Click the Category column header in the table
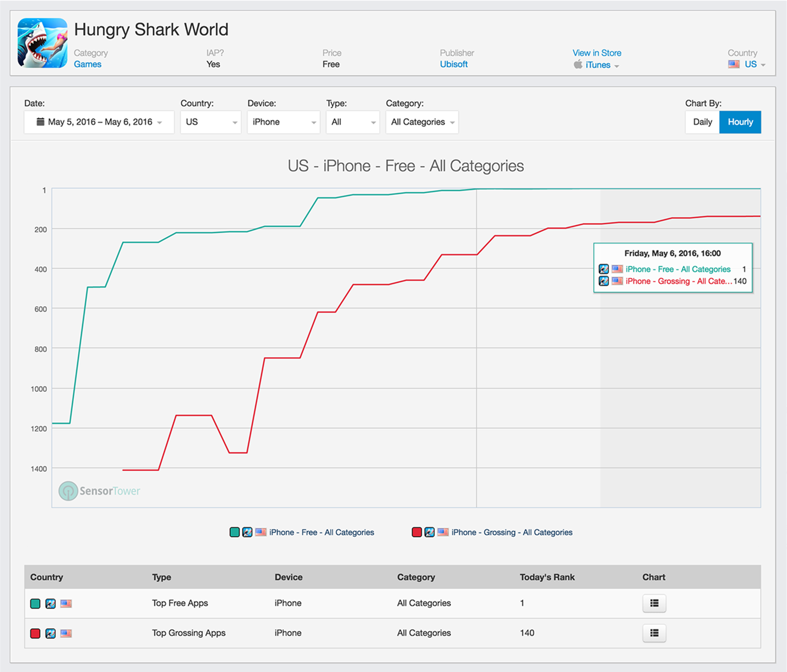Viewport: 787px width, 672px height. [x=416, y=577]
